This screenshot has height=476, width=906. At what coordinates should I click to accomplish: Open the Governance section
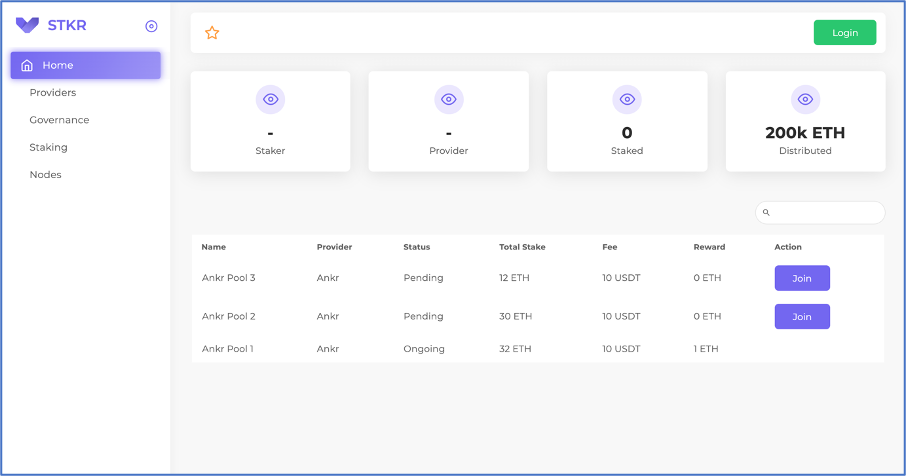[x=60, y=120]
